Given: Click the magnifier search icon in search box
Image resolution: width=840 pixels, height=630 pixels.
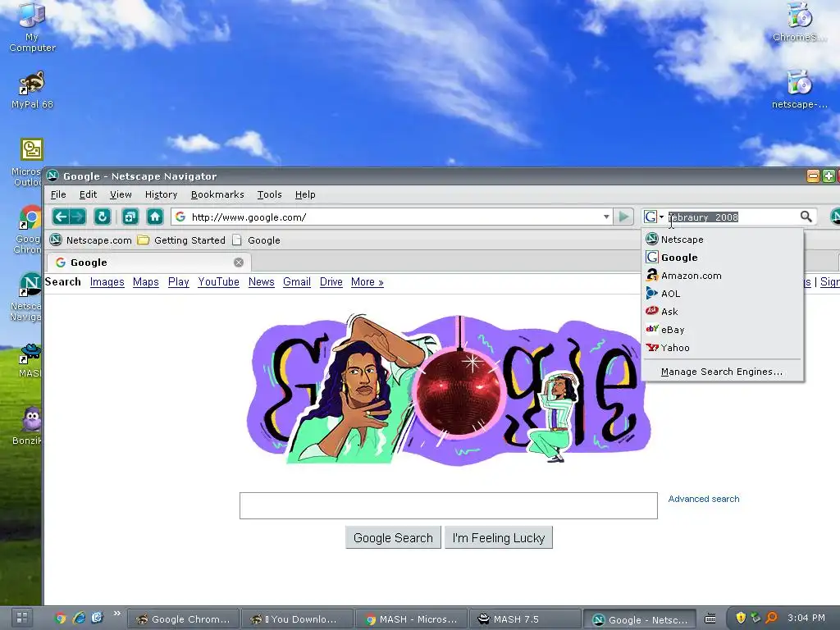Looking at the screenshot, I should coord(806,217).
